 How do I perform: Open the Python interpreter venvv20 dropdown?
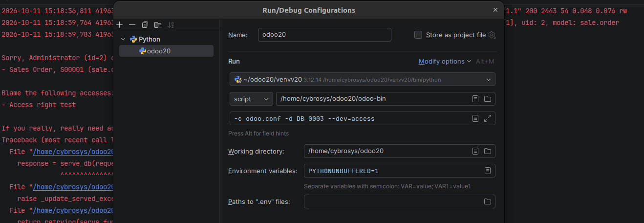pyautogui.click(x=362, y=79)
